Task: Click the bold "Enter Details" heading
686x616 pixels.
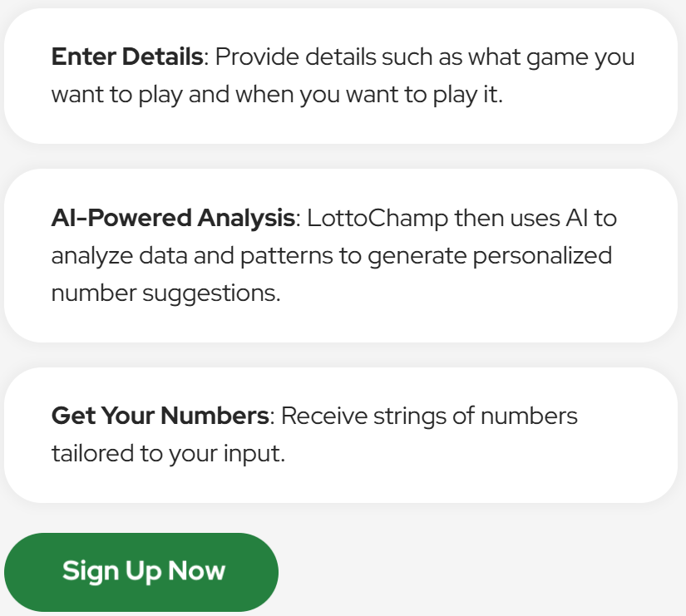Action: point(127,57)
